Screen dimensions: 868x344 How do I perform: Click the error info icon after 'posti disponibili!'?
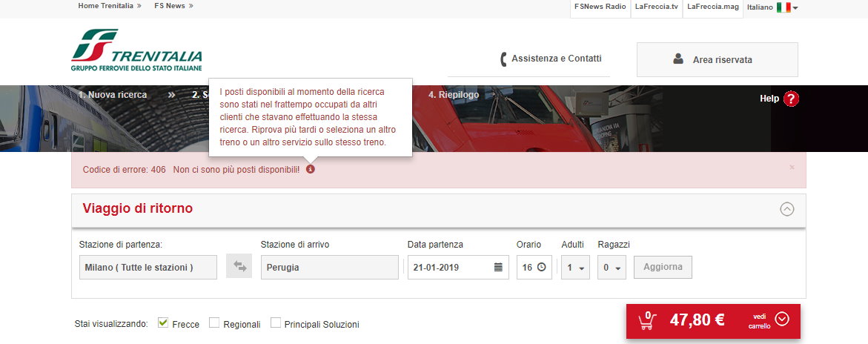point(311,169)
